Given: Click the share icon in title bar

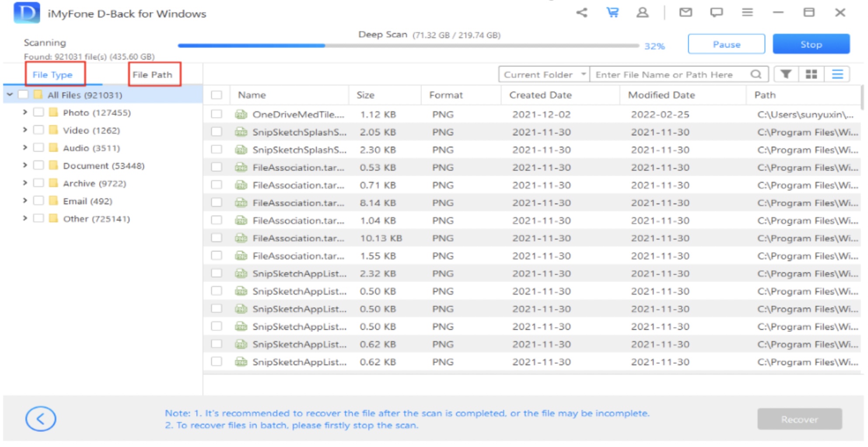Looking at the screenshot, I should tap(581, 13).
